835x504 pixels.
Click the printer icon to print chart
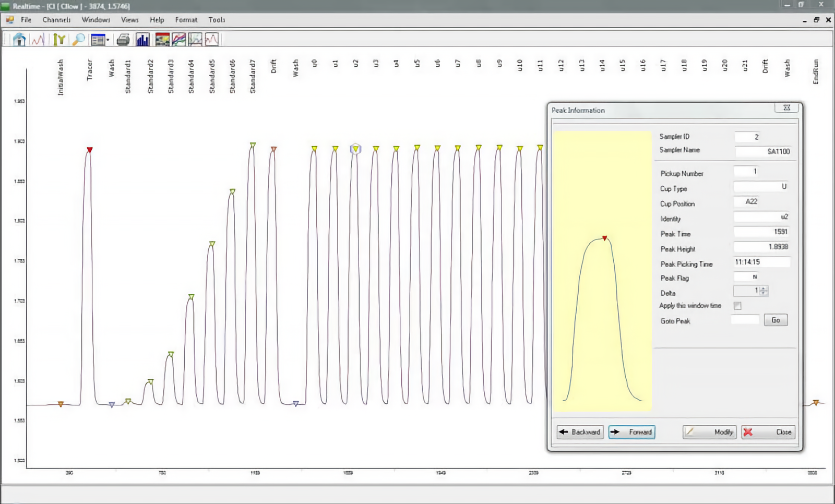click(123, 40)
